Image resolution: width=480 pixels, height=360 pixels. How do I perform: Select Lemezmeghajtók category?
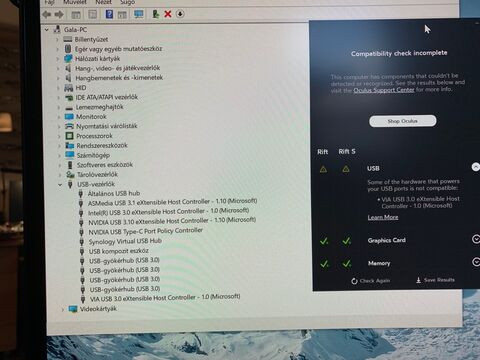pyautogui.click(x=99, y=107)
